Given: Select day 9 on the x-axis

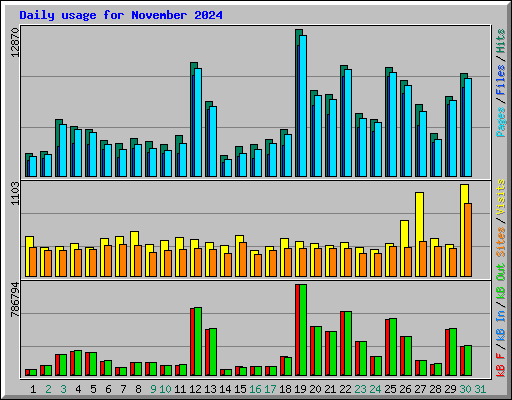Looking at the screenshot, I should click(x=153, y=389).
